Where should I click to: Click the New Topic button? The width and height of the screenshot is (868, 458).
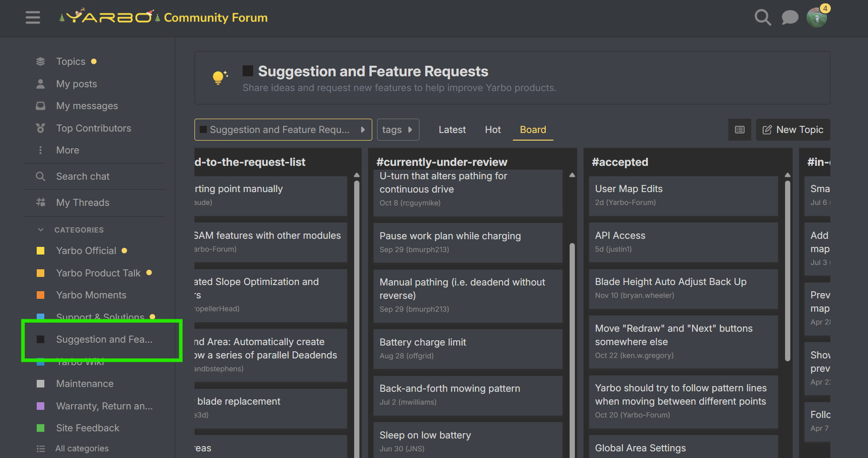tap(793, 130)
